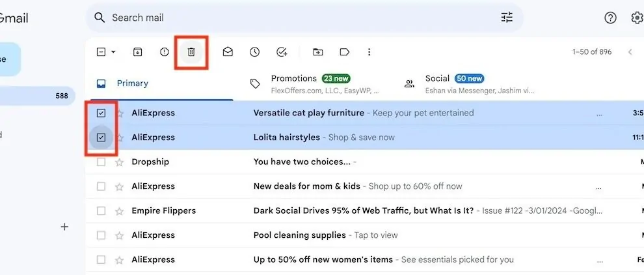Click the Search mail field
This screenshot has width=644, height=275.
304,18
